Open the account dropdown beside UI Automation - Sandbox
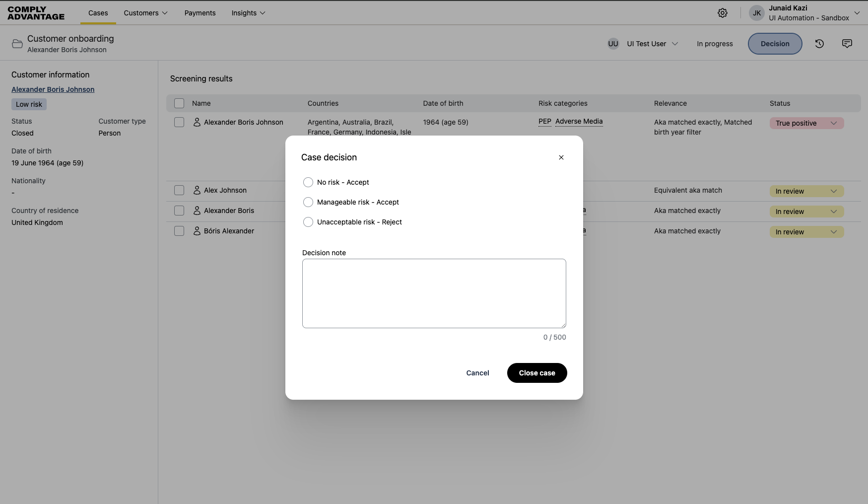Image resolution: width=868 pixels, height=504 pixels. [x=858, y=13]
